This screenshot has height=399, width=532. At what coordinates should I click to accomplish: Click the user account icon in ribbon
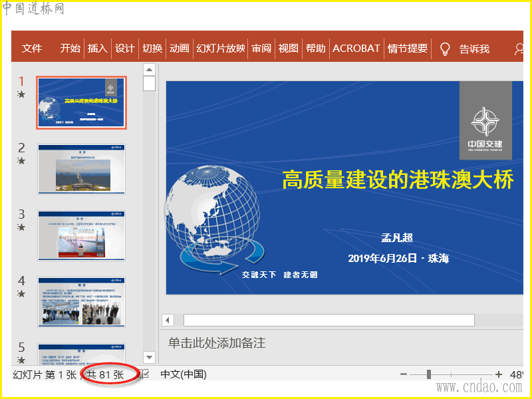point(519,49)
